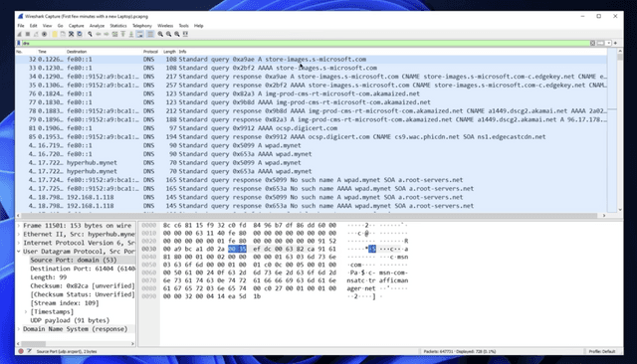Go back in packet history
This screenshot has width=637, height=364.
pyautogui.click(x=98, y=34)
